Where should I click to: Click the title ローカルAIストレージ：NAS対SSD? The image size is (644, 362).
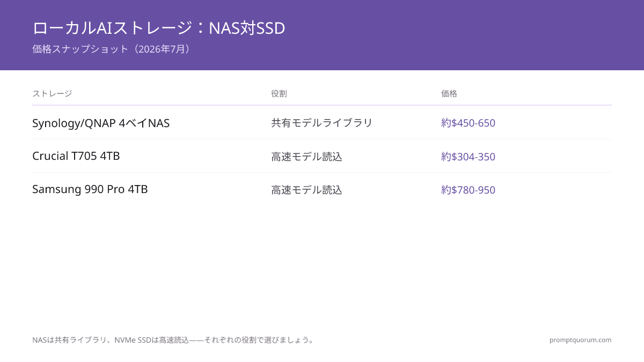tap(159, 28)
